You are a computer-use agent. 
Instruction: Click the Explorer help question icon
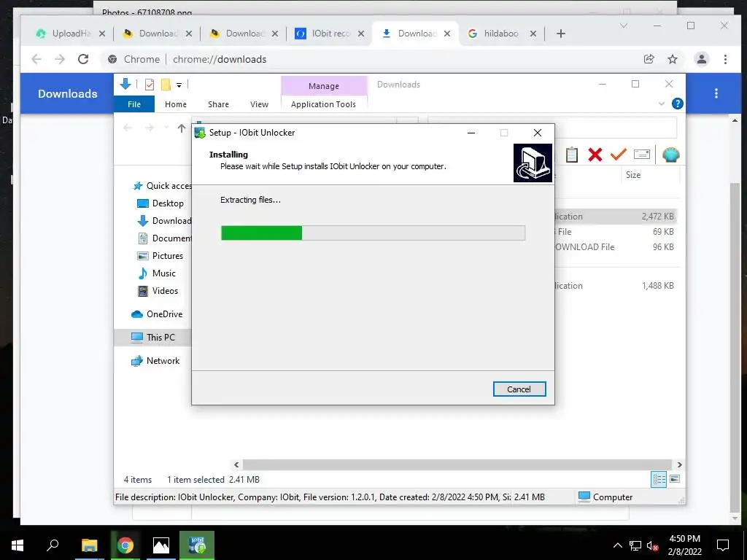coord(677,104)
